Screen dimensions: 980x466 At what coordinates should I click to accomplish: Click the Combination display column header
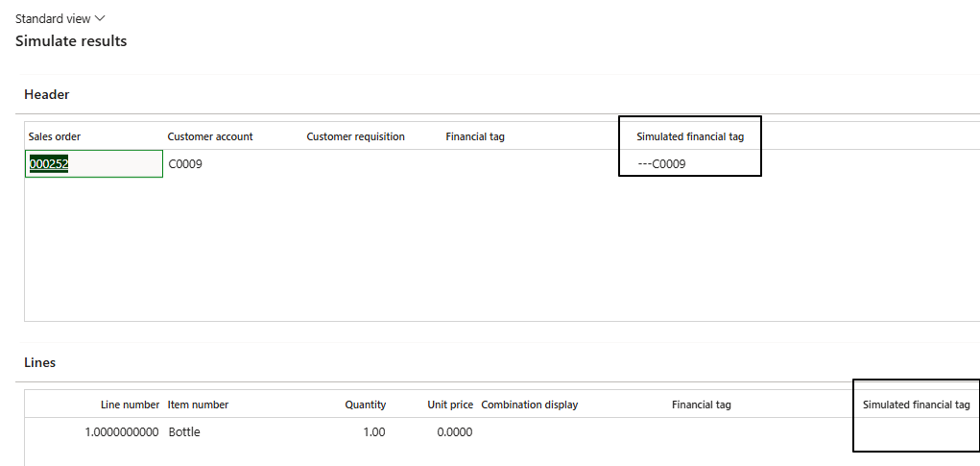(x=529, y=405)
